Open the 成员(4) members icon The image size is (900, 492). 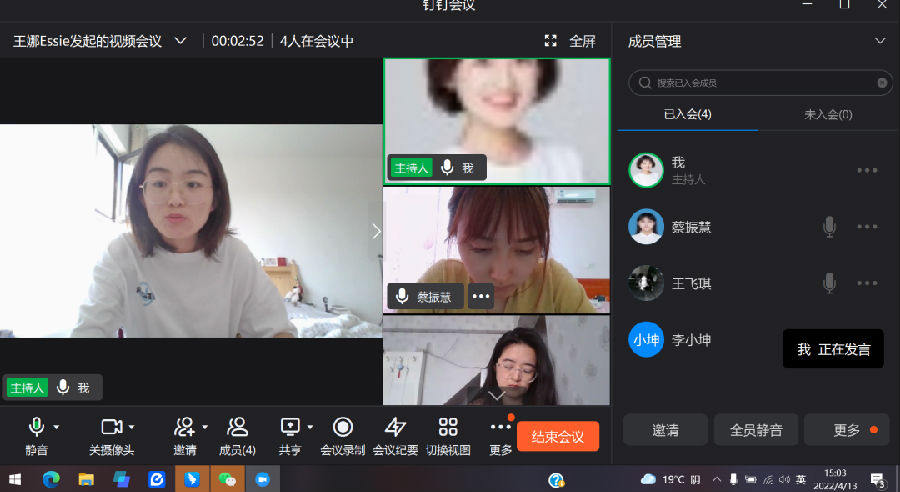[x=237, y=428]
